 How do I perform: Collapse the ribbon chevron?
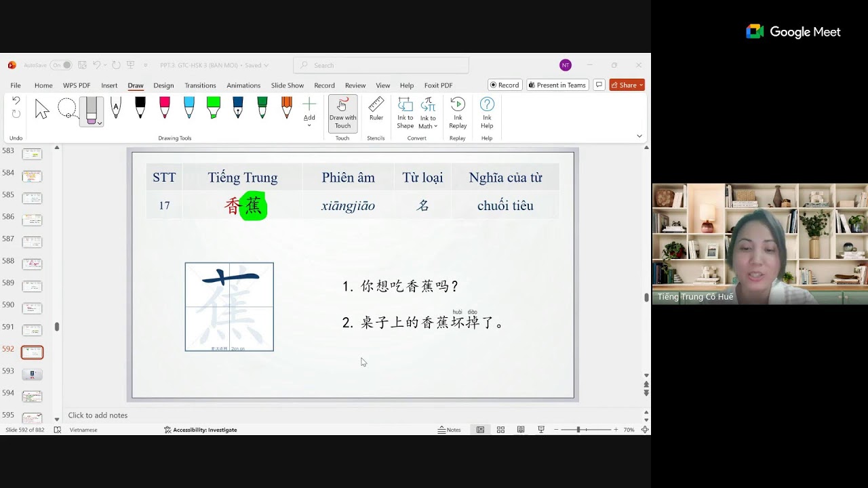click(x=639, y=136)
